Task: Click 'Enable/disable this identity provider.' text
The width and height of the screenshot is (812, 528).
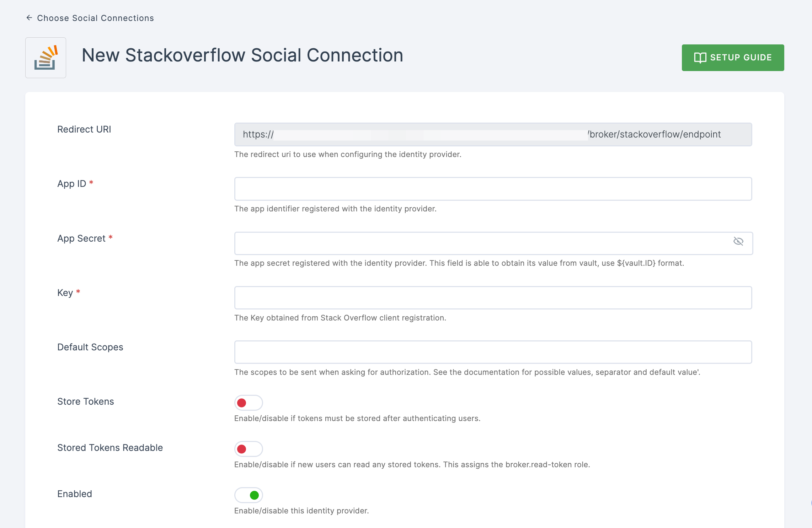Action: click(301, 511)
